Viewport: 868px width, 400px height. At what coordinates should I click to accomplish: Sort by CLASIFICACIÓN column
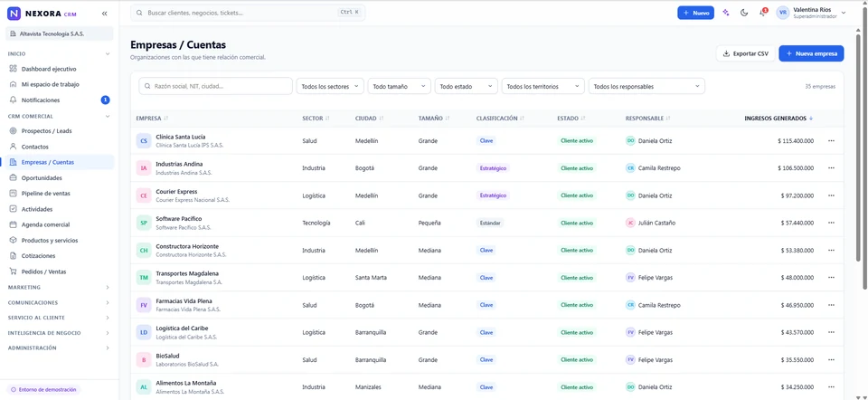[x=500, y=118]
